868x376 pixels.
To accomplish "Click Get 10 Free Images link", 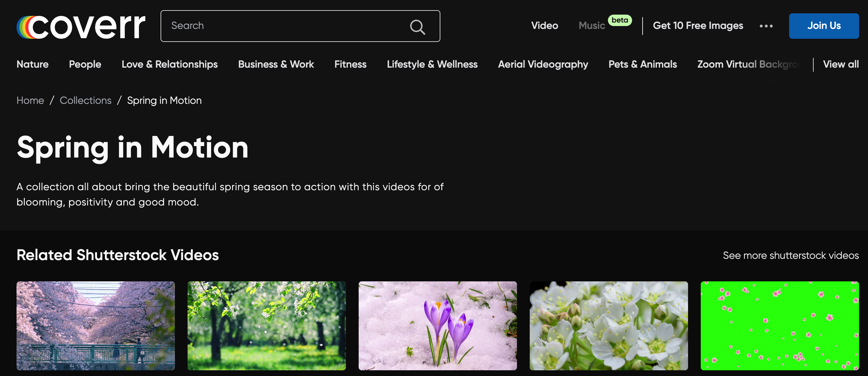I will (x=698, y=26).
